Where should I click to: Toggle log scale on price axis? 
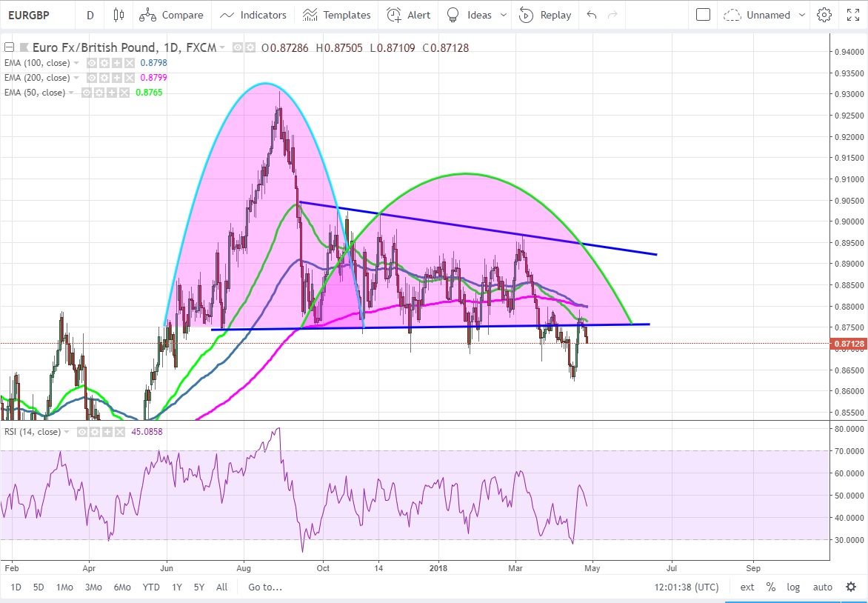click(x=793, y=587)
